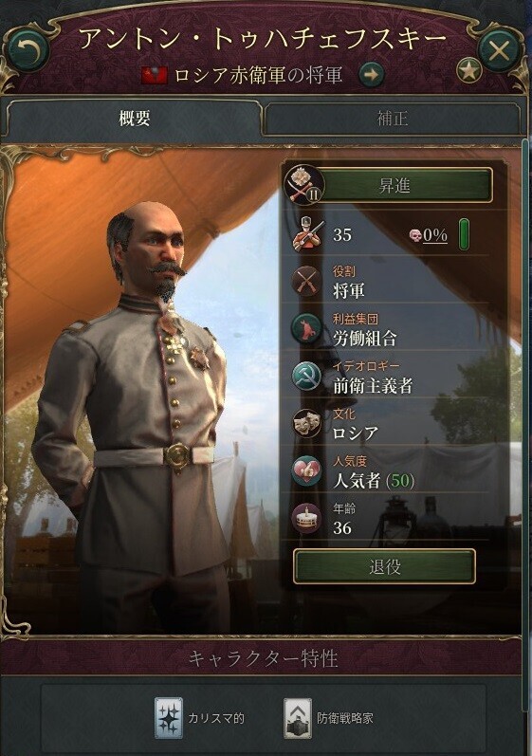The image size is (532, 756).
Task: Click the heart popularity icon
Action: click(x=306, y=470)
